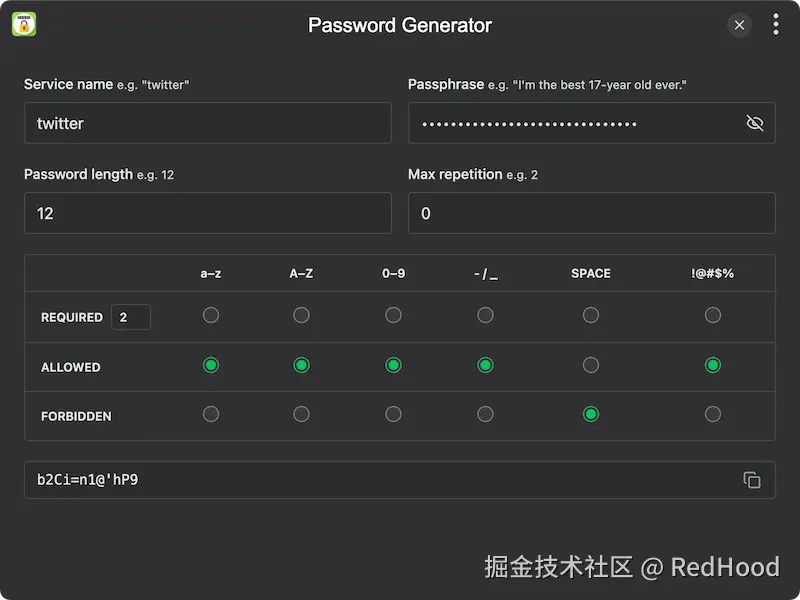Mark SPACE as REQUIRED
This screenshot has width=800, height=600.
591,315
